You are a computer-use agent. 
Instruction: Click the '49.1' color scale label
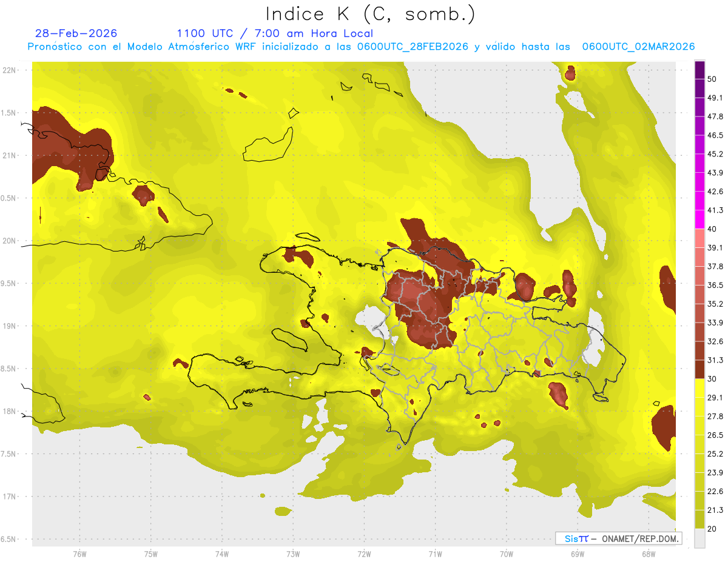tap(715, 98)
